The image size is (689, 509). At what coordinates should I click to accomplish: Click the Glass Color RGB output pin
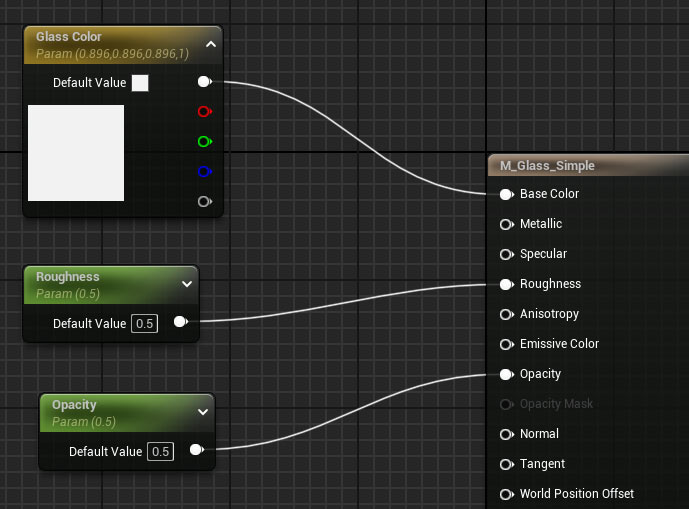pos(204,82)
